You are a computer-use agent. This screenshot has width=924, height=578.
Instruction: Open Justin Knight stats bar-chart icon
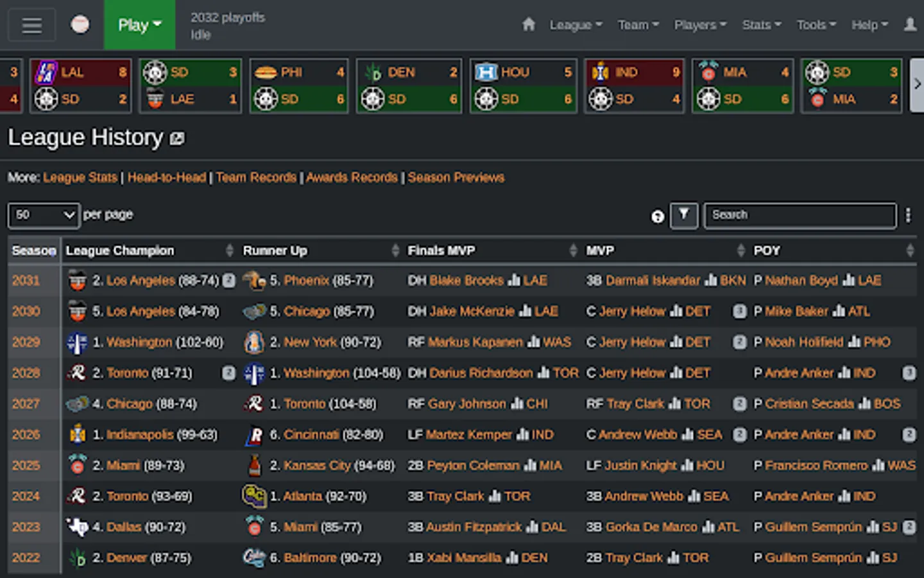coord(687,466)
